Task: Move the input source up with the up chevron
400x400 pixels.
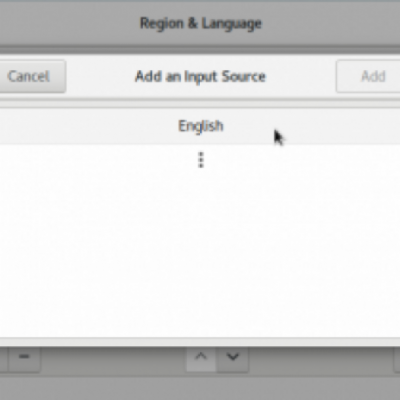Action: coord(201,357)
